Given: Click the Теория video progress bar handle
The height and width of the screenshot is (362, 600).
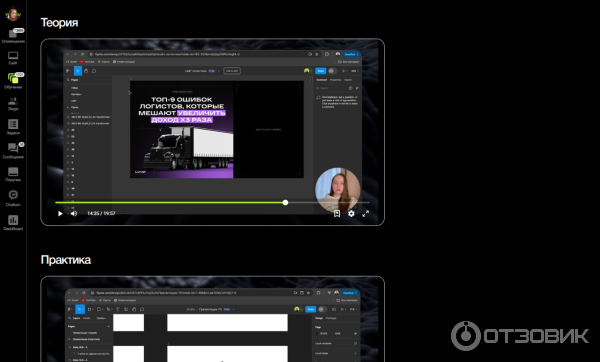Looking at the screenshot, I should [x=285, y=202].
